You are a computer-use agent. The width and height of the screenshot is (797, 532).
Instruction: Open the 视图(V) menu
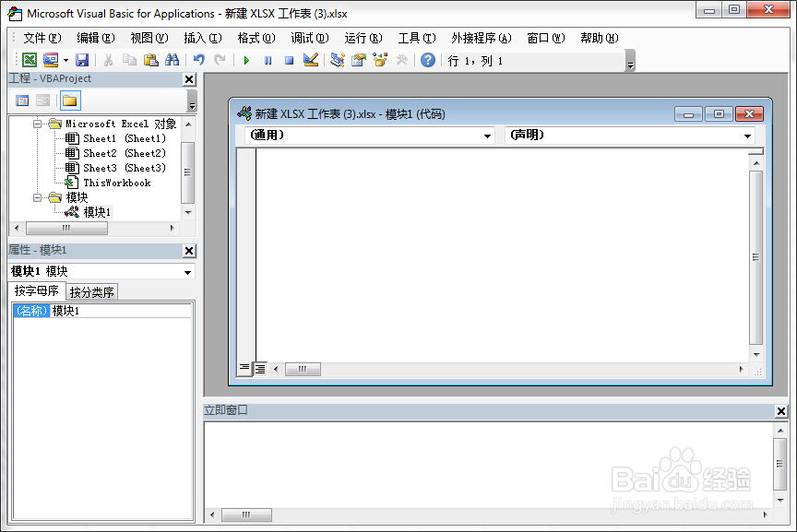pyautogui.click(x=149, y=38)
